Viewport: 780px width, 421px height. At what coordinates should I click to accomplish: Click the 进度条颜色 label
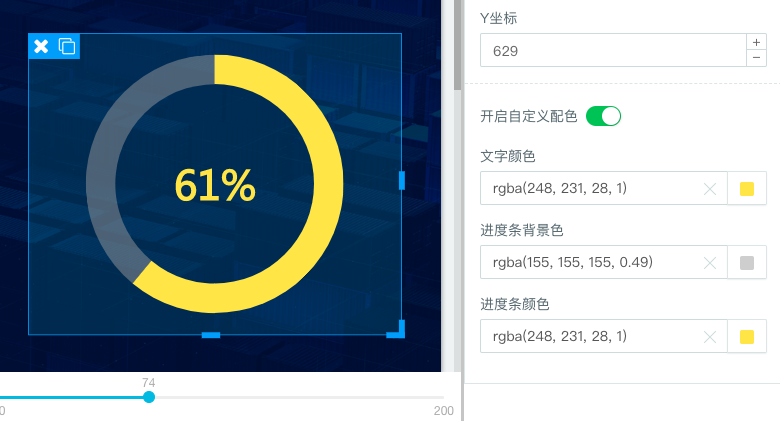[514, 304]
